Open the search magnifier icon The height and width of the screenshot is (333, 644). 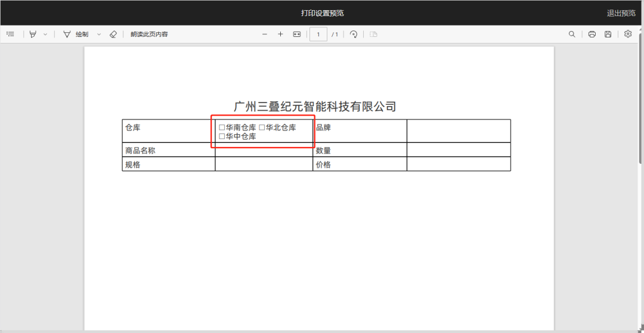coord(572,35)
